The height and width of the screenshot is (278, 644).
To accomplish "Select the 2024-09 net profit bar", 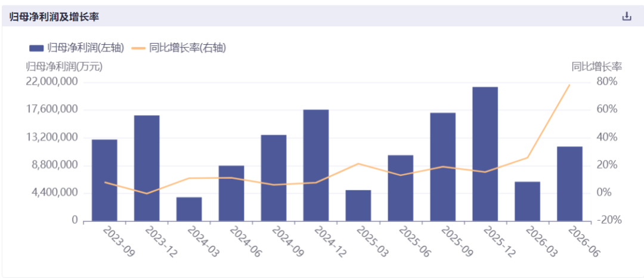I will (274, 178).
